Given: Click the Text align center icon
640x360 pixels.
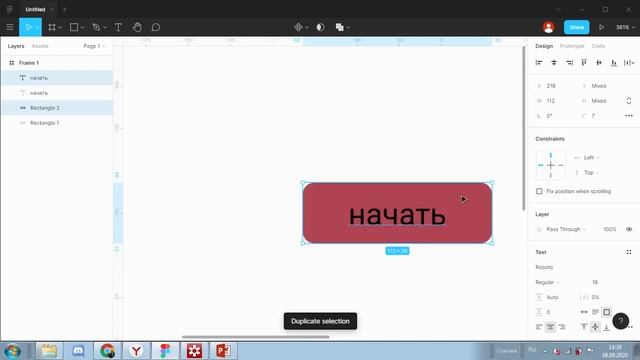Looking at the screenshot, I should (550, 327).
